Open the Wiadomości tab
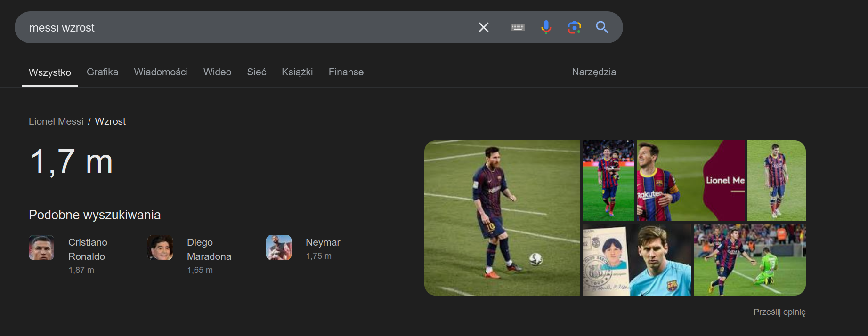This screenshot has height=336, width=868. click(161, 72)
